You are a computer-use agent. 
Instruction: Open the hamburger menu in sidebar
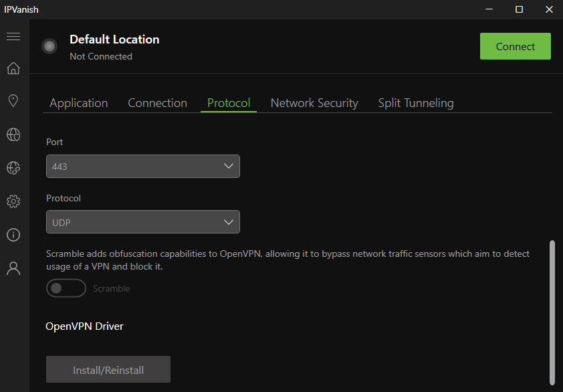pyautogui.click(x=13, y=36)
